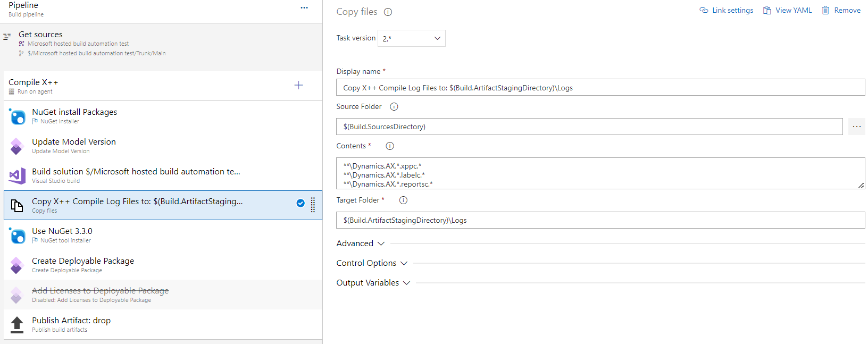Viewport: 868px width, 344px height.
Task: Click the disabled Add Licenses task icon
Action: coord(17,295)
